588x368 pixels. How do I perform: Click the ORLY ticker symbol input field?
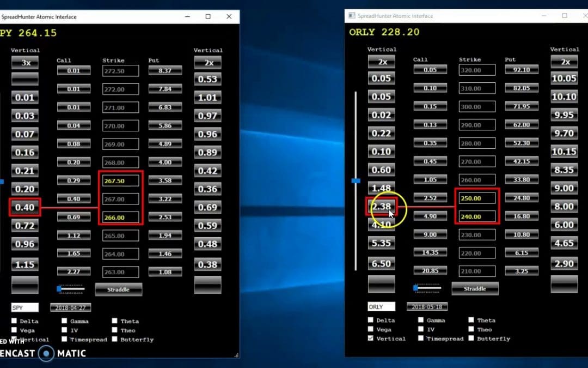pos(381,307)
